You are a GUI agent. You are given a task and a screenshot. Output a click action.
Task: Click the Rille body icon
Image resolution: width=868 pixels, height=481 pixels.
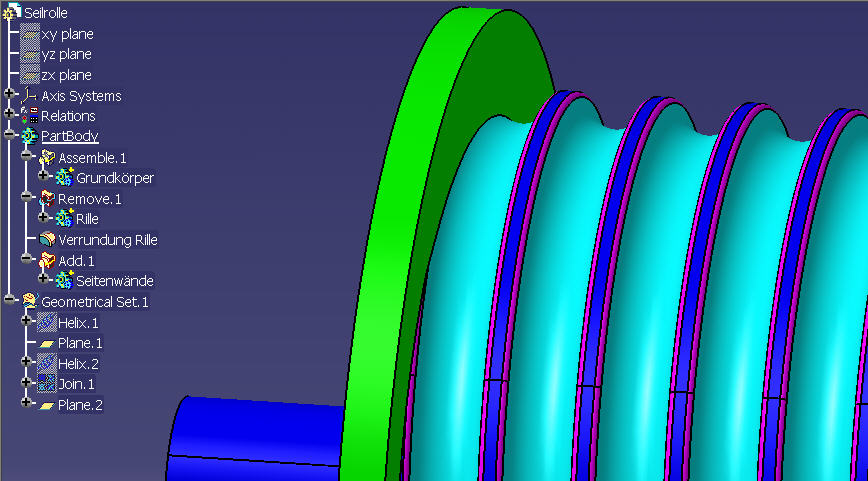coord(64,219)
